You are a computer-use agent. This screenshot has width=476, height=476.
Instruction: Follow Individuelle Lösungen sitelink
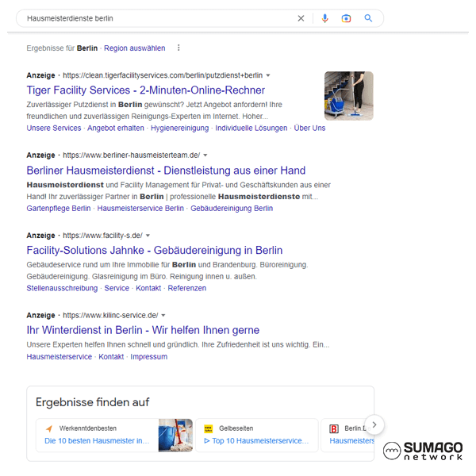point(251,128)
